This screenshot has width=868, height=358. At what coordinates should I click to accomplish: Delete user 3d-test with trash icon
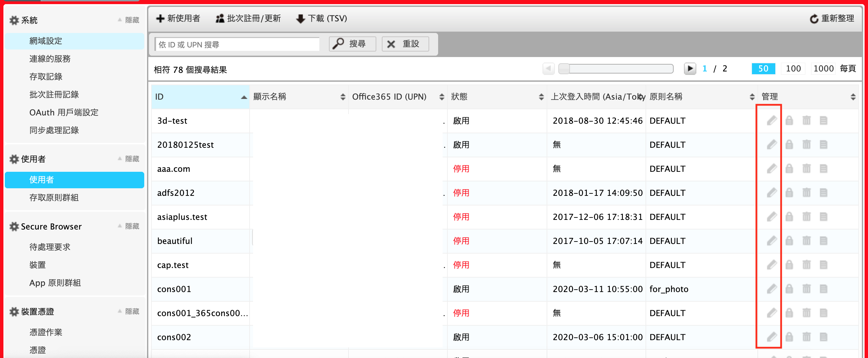coord(806,121)
